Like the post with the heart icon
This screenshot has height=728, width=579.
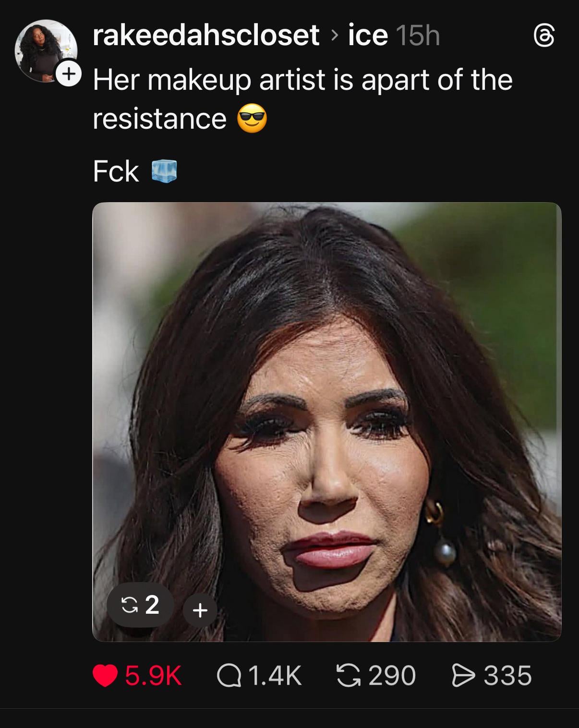point(105,676)
